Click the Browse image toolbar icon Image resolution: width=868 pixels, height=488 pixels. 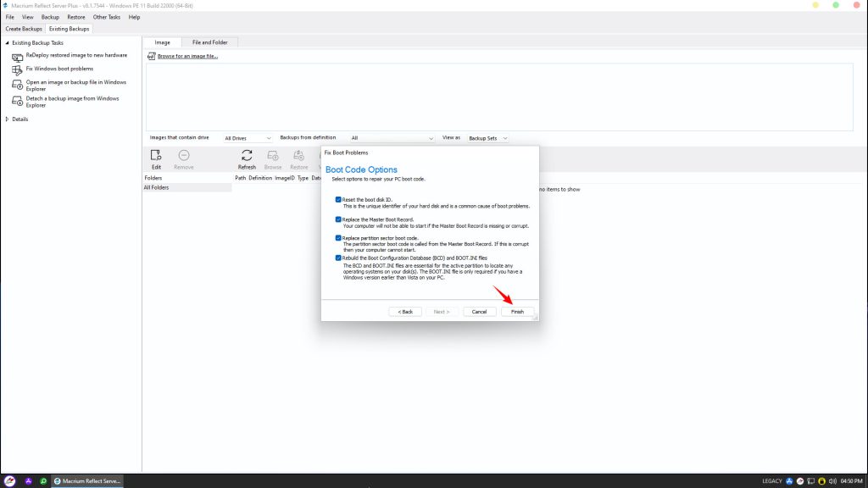(273, 156)
